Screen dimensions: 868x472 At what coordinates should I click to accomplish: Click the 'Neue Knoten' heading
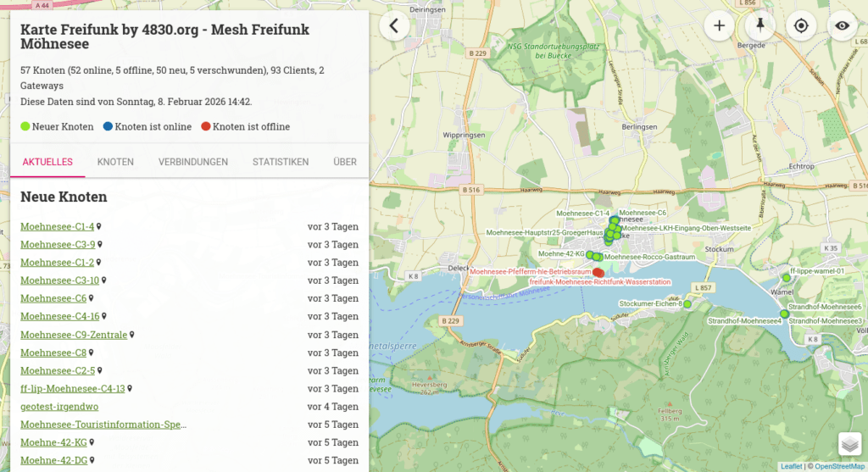[x=64, y=197]
